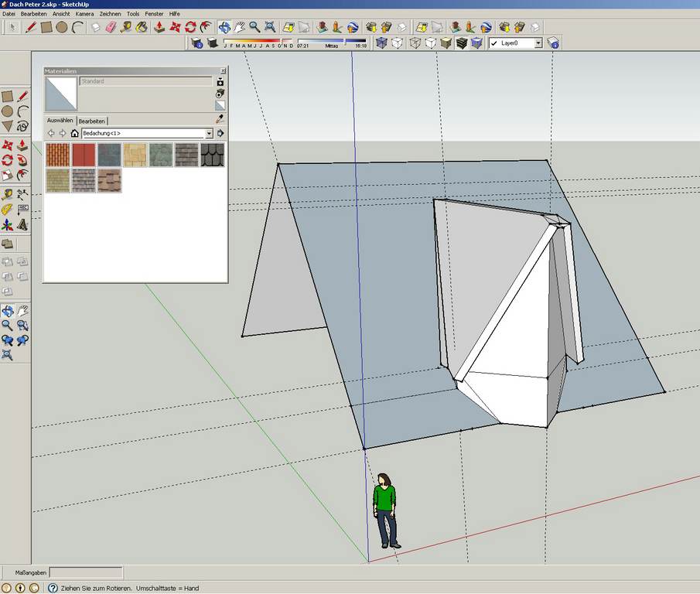
Task: Select the Scale tool in left palette
Action: pyautogui.click(x=8, y=175)
